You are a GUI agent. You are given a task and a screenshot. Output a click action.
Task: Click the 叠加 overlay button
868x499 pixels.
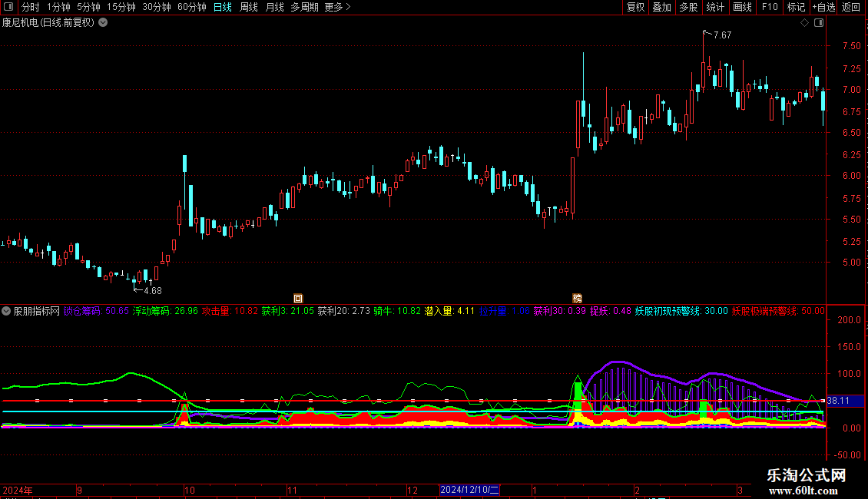coord(662,7)
